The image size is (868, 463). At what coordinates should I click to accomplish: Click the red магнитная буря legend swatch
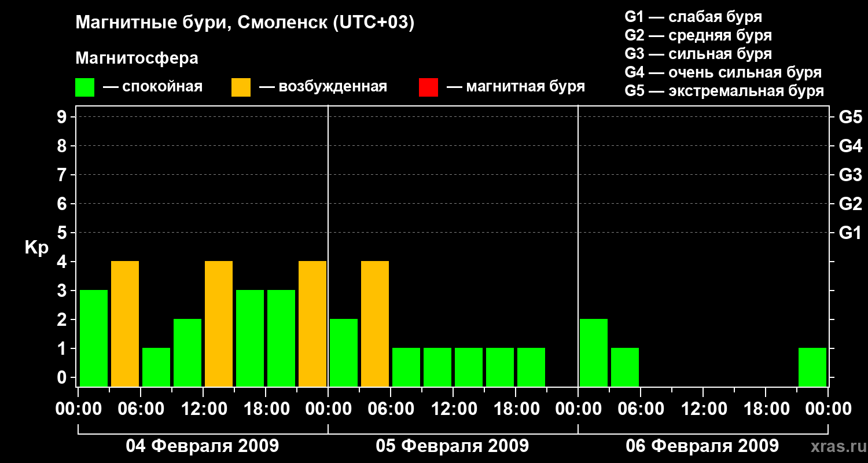point(428,87)
